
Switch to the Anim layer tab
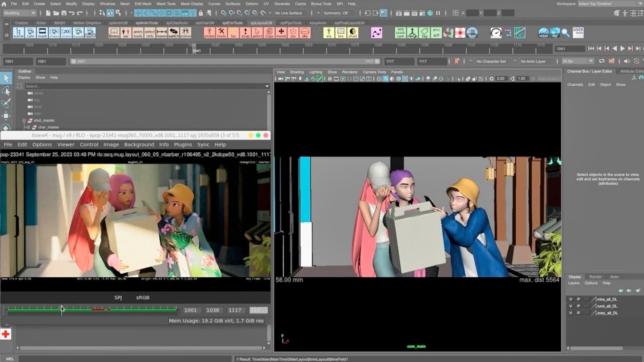pyautogui.click(x=615, y=277)
